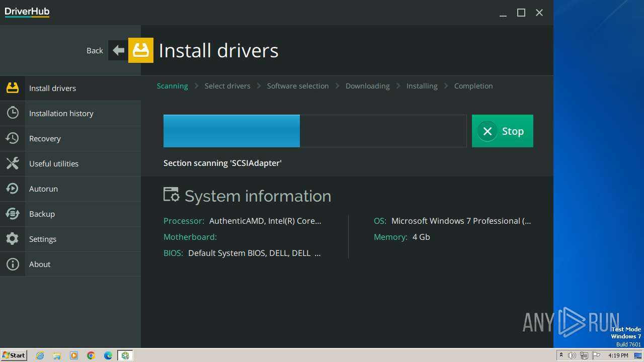Image resolution: width=644 pixels, height=362 pixels.
Task: Click the volume speaker tray icon
Action: 572,355
